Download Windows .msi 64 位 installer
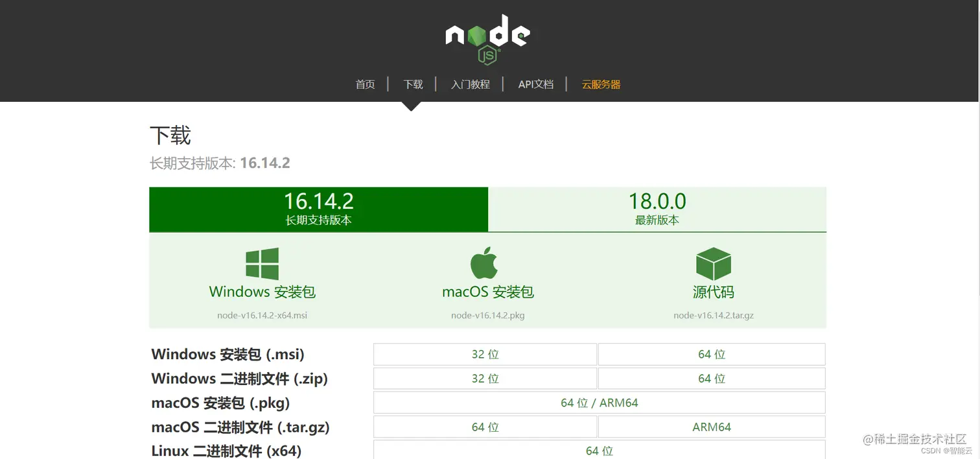 [712, 355]
